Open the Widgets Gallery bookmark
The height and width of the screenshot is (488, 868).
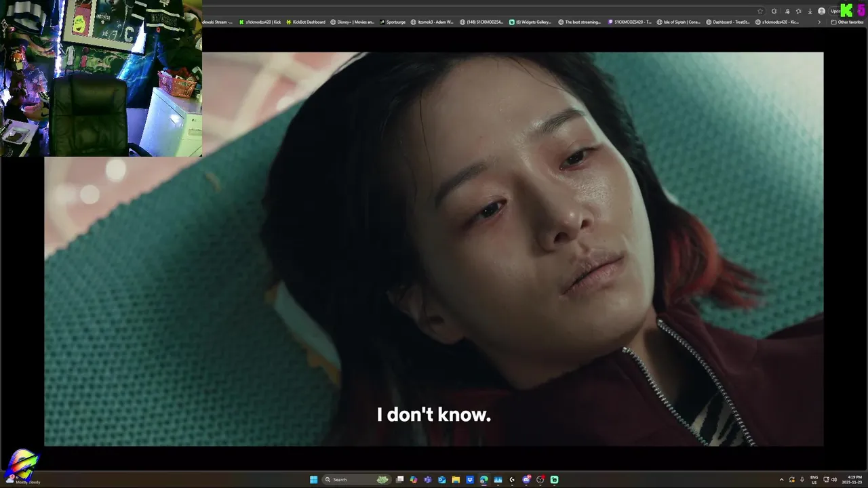(x=530, y=22)
